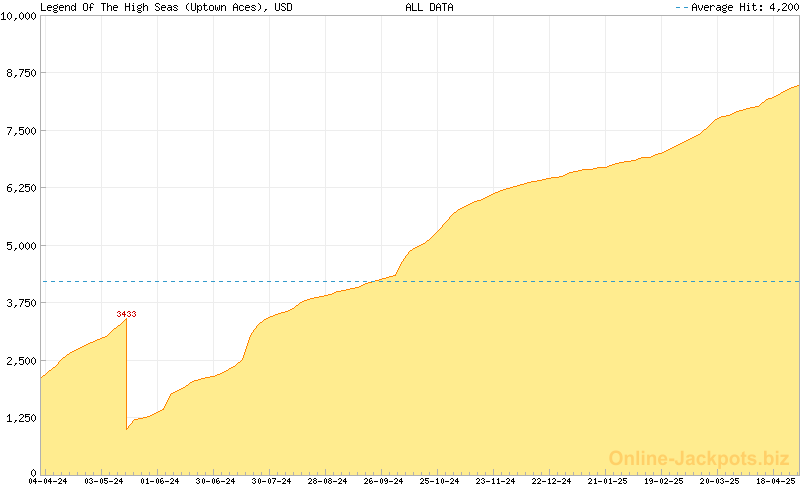Viewport: 800px width, 490px height.
Task: Click the y-axis label 8,750
Action: [x=21, y=73]
